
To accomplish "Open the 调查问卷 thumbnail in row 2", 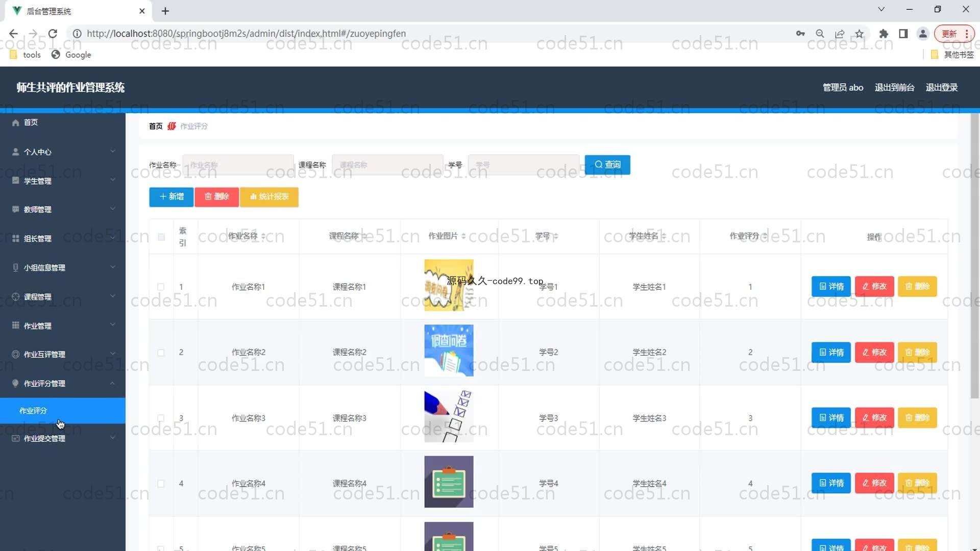I will pyautogui.click(x=449, y=350).
